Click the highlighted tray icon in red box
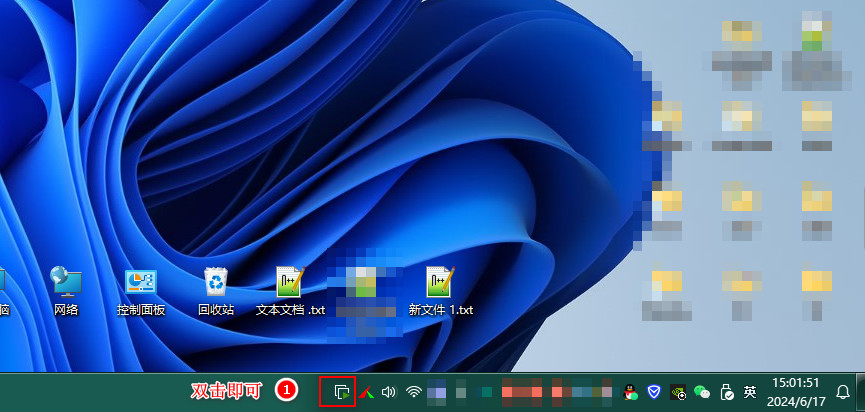 [x=341, y=391]
